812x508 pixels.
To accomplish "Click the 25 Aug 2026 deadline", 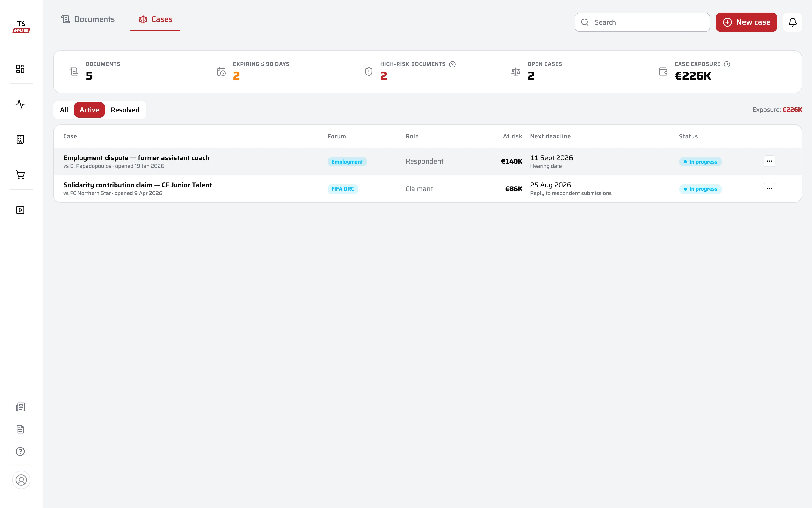I will tap(551, 185).
